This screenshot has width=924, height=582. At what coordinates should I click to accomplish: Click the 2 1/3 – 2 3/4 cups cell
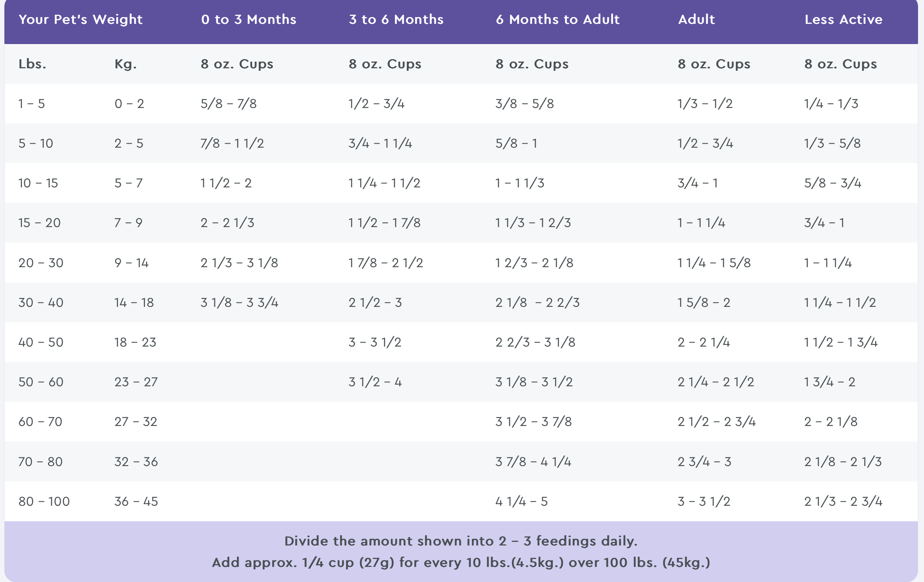[x=843, y=501]
